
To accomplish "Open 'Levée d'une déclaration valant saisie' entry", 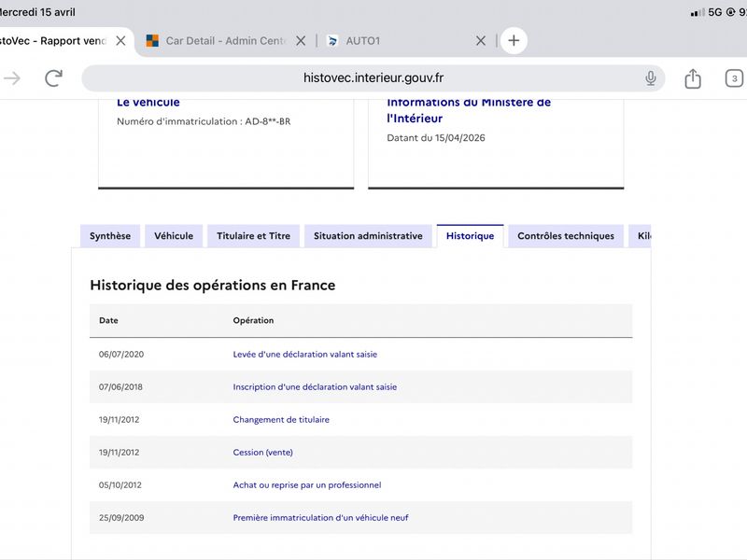I will (305, 355).
